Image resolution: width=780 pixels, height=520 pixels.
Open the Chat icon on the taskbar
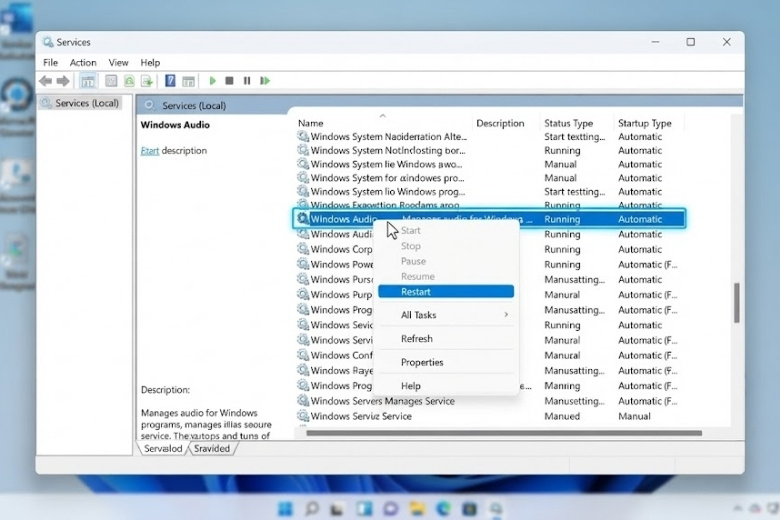(390, 509)
